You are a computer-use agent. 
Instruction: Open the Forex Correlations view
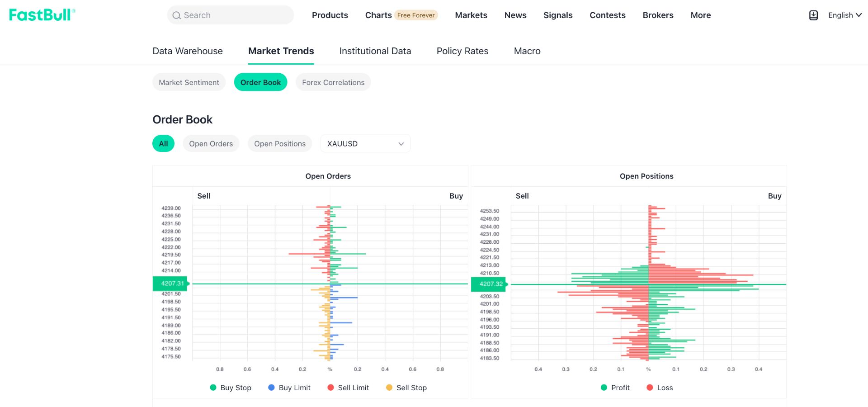coord(333,82)
